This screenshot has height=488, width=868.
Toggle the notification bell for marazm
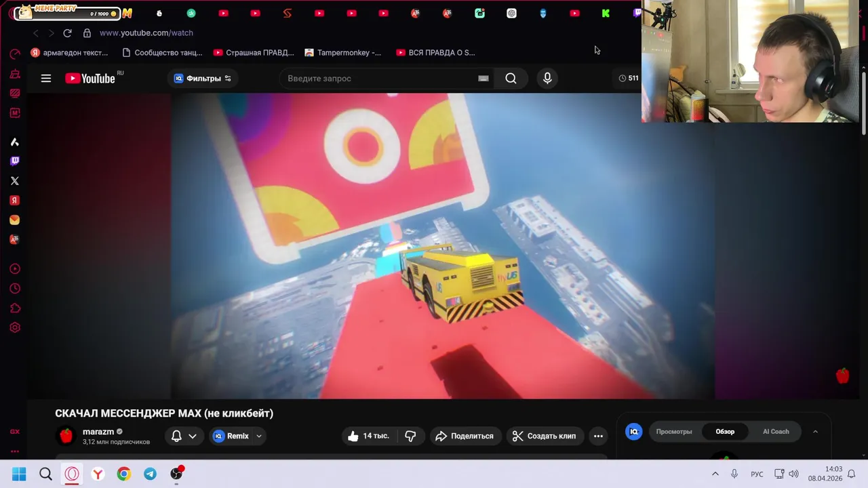coord(176,436)
